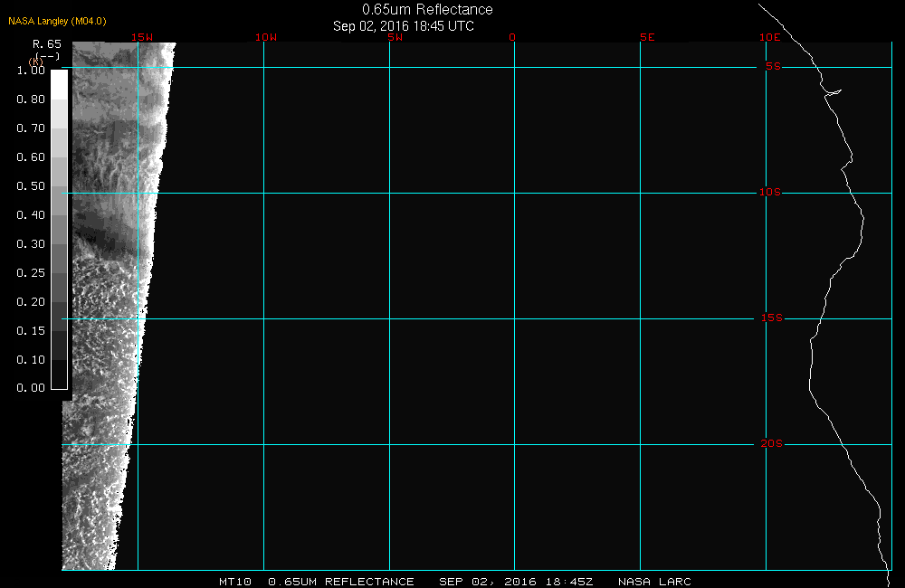Click the '0.60' colorbar value
Screen dimensions: 905x588
click(x=31, y=157)
